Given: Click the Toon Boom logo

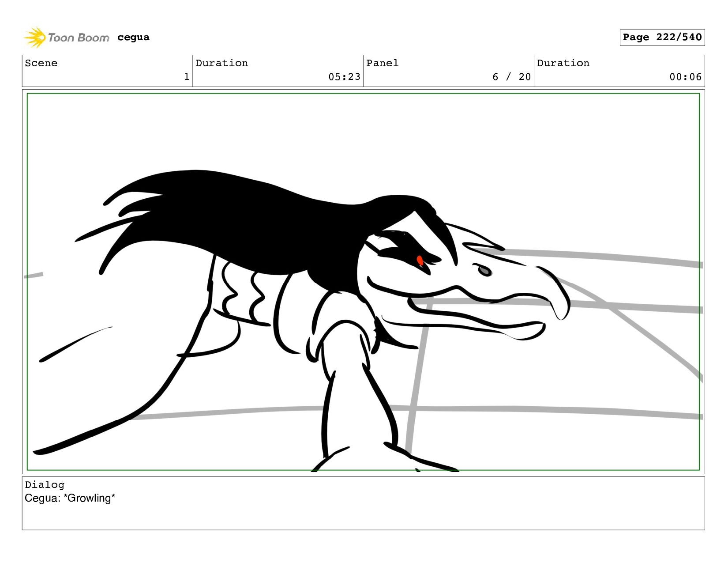Looking at the screenshot, I should 66,38.
